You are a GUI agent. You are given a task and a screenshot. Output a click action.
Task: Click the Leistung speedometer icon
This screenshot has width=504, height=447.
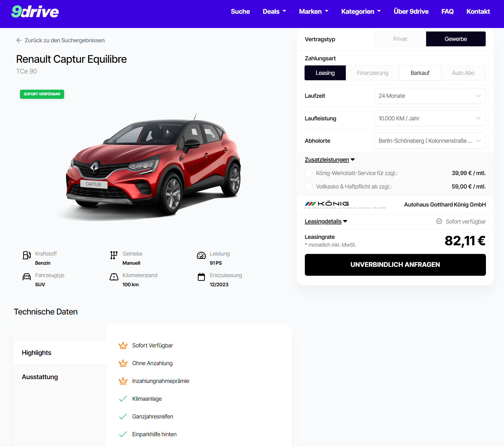[201, 255]
